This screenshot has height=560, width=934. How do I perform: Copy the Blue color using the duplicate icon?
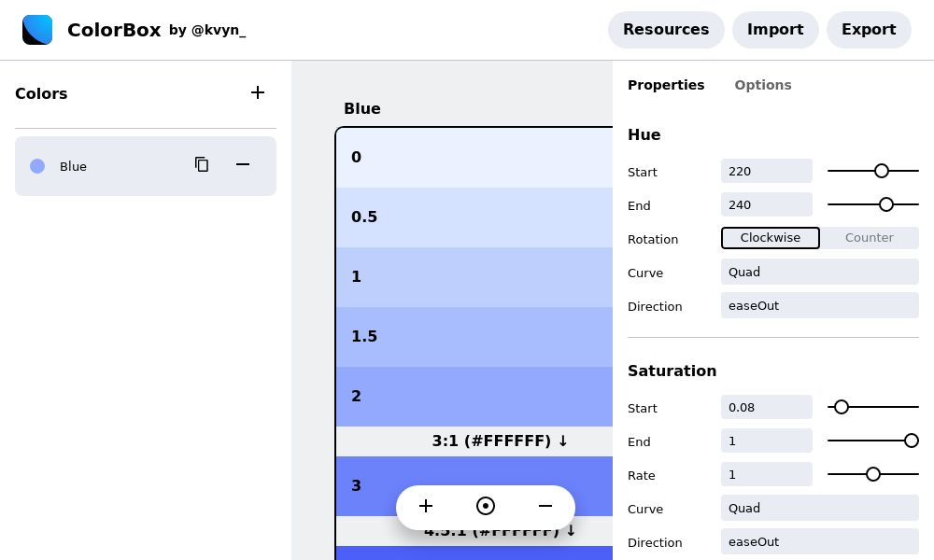pyautogui.click(x=202, y=164)
